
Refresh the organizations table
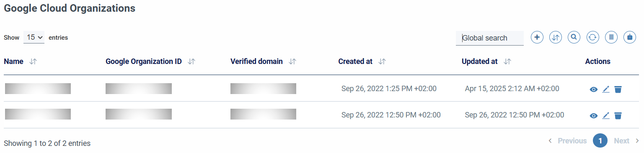592,37
